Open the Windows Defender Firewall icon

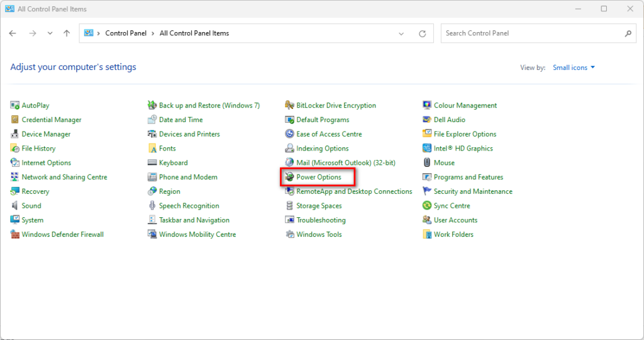[15, 234]
